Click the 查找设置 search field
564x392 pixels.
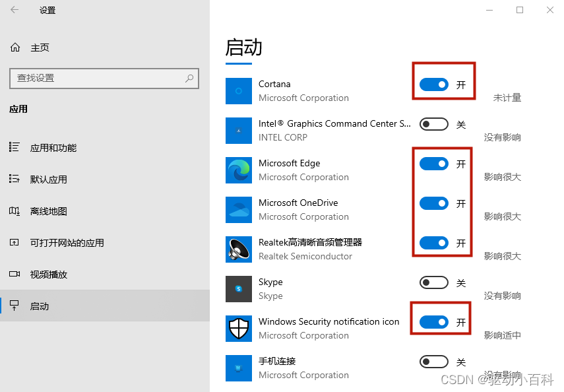coord(99,78)
